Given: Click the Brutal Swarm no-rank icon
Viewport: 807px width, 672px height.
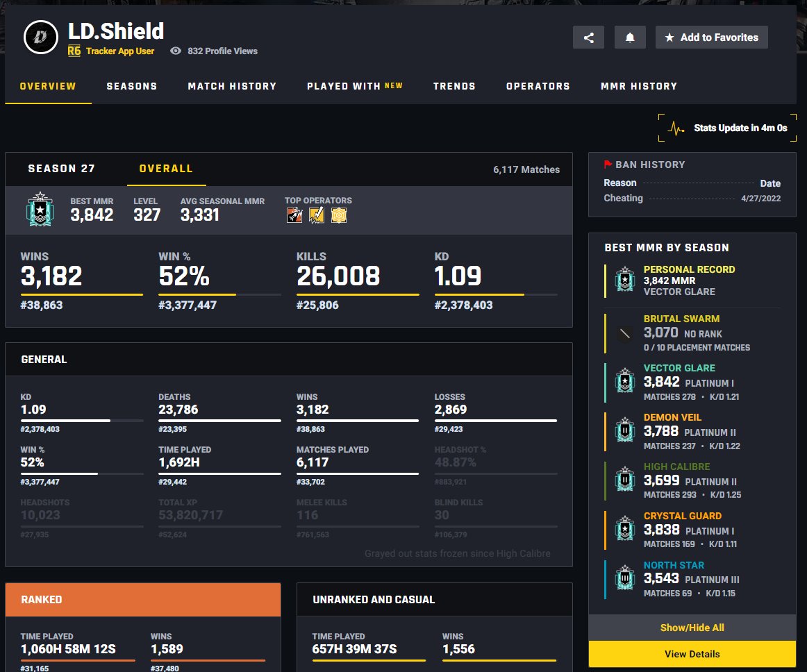Looking at the screenshot, I should (625, 333).
